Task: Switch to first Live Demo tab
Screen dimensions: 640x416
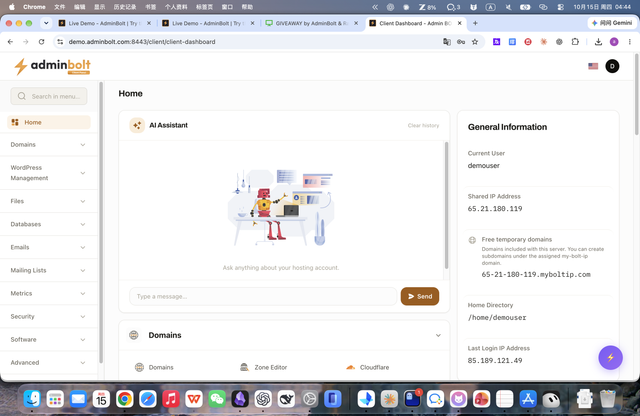Action: tap(104, 23)
